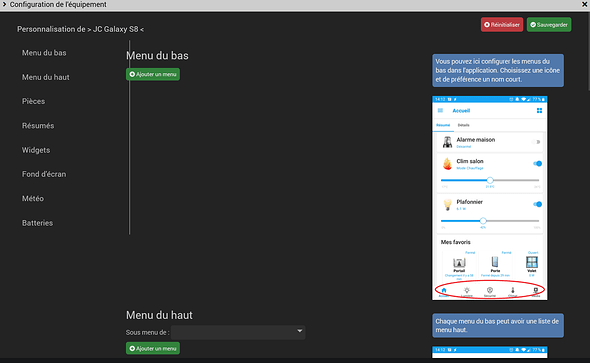Viewport: 590px width, 363px height.
Task: Add a menu under Menu du bas
Action: [x=153, y=74]
